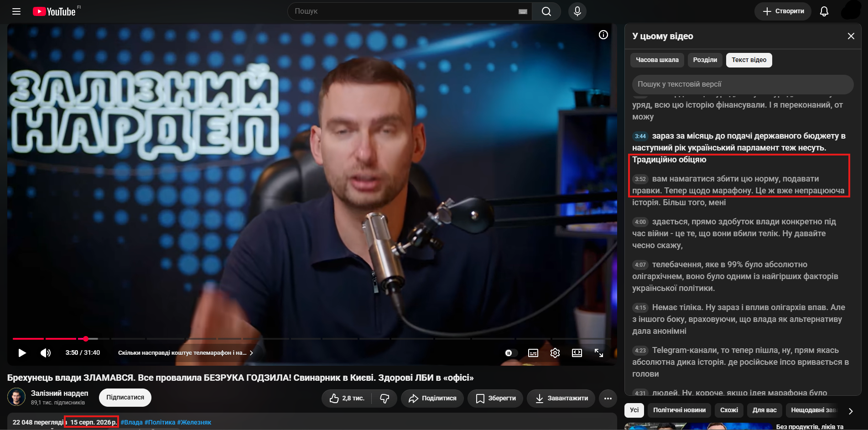Open the hamburger guide menu
868x430 pixels.
16,11
